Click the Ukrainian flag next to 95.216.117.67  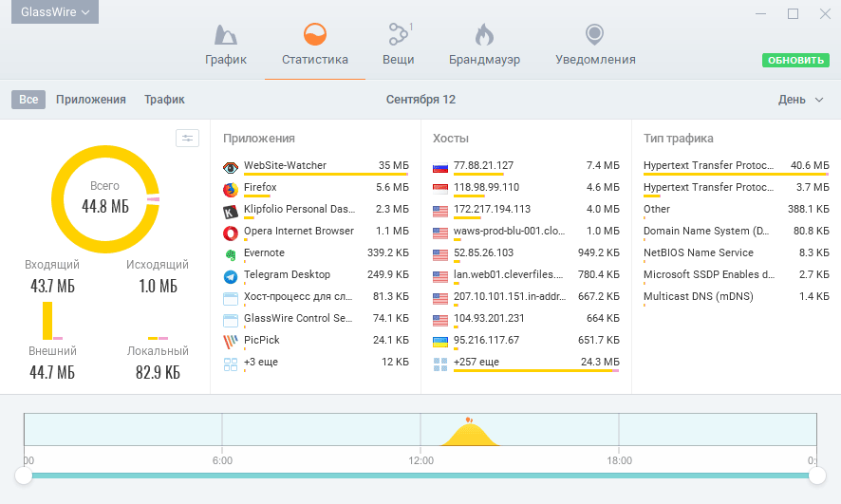click(x=440, y=342)
